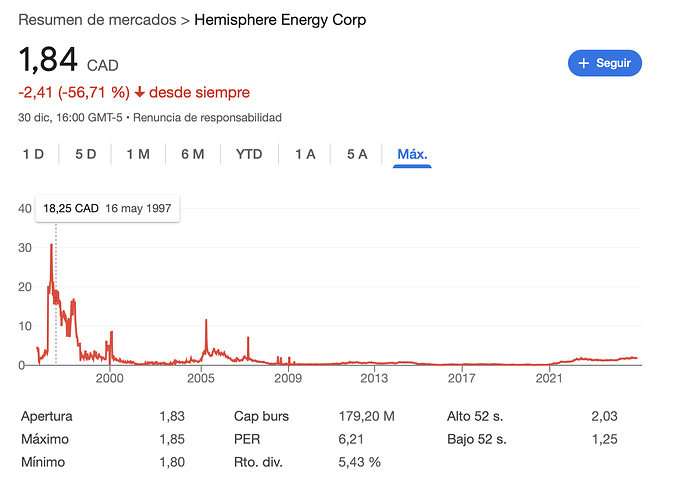Click the 1,84 current price value

(48, 59)
